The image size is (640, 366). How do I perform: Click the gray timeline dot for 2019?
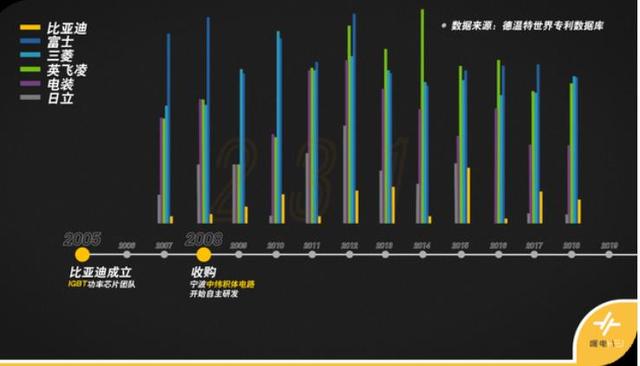point(609,255)
